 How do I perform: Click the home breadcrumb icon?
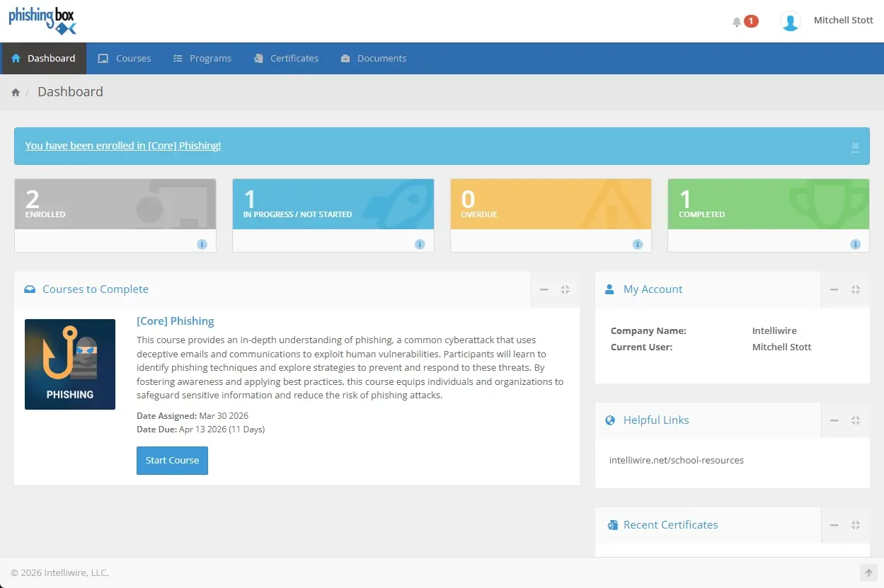click(x=16, y=93)
